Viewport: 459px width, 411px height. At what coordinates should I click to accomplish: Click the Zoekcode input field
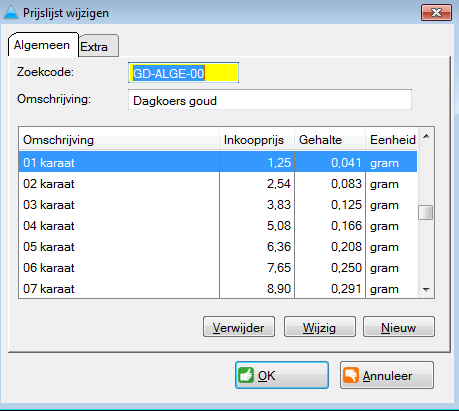pyautogui.click(x=183, y=73)
